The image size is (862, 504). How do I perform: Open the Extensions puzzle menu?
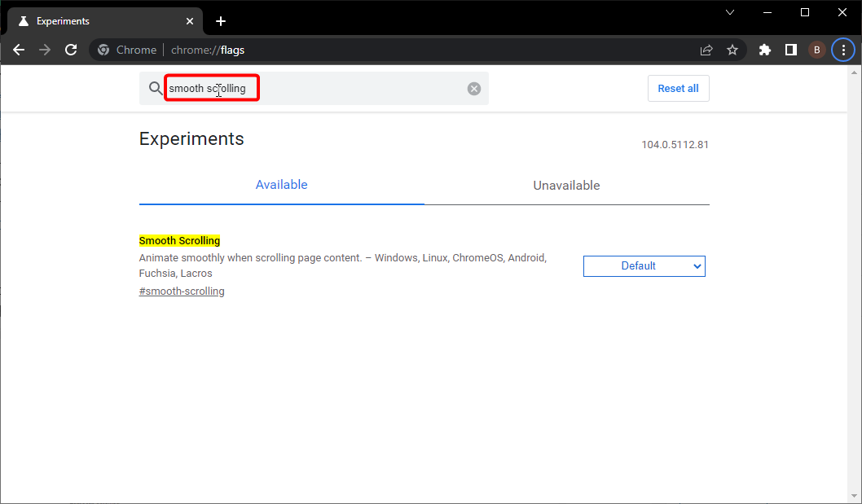click(765, 50)
